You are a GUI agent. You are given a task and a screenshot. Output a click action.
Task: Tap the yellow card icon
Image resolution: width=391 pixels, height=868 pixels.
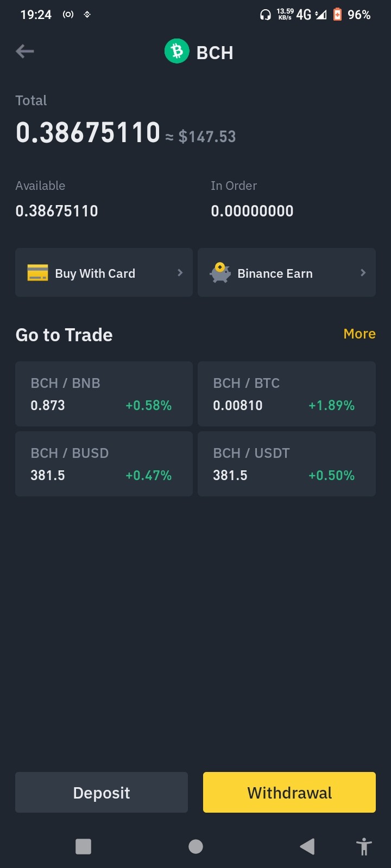coord(37,273)
